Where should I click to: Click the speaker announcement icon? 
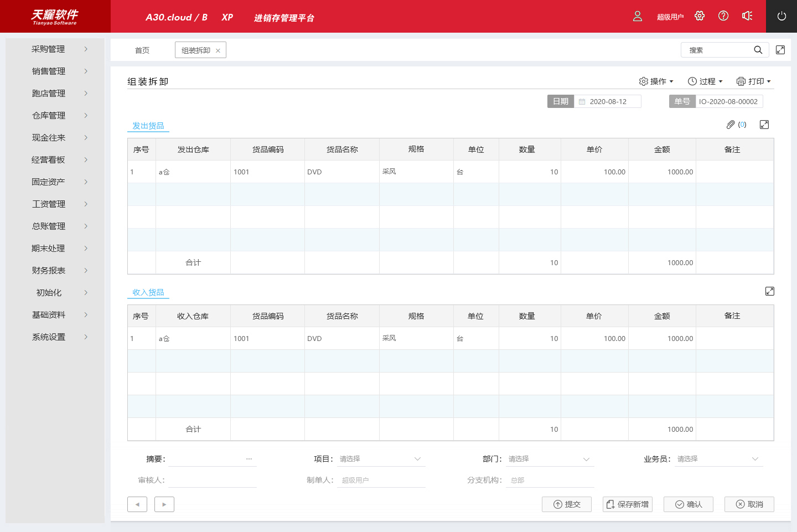(747, 16)
